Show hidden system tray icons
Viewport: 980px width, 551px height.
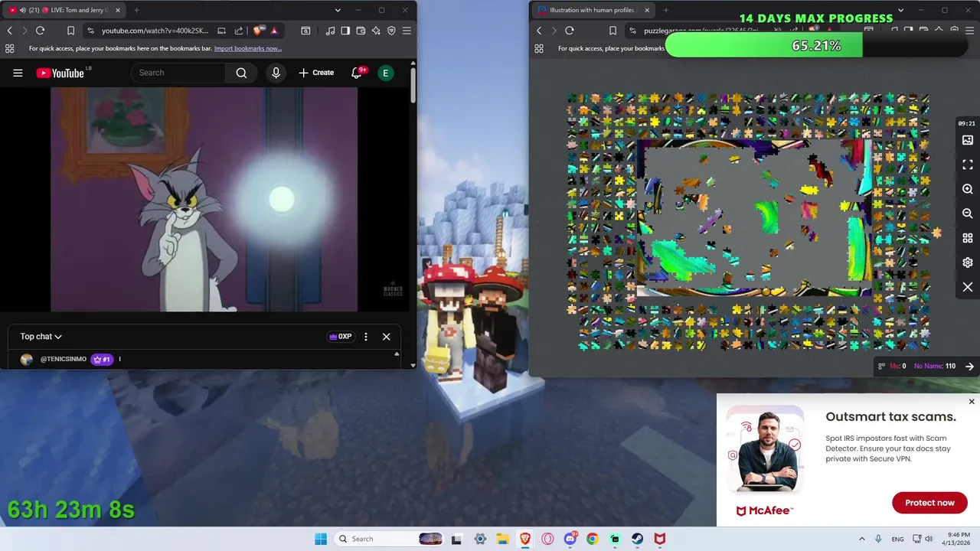point(861,539)
